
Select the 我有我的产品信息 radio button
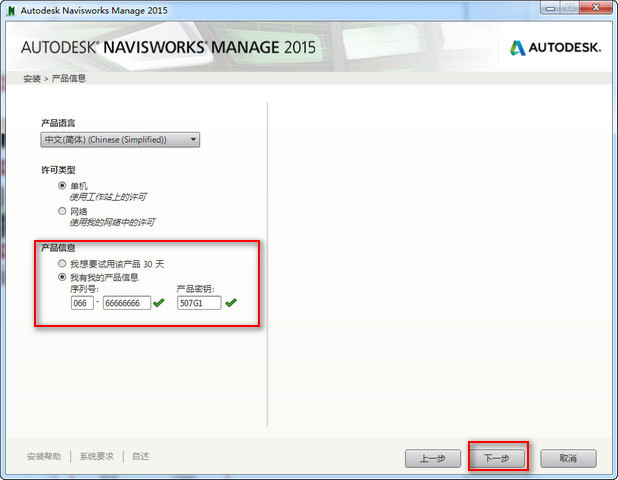point(62,277)
